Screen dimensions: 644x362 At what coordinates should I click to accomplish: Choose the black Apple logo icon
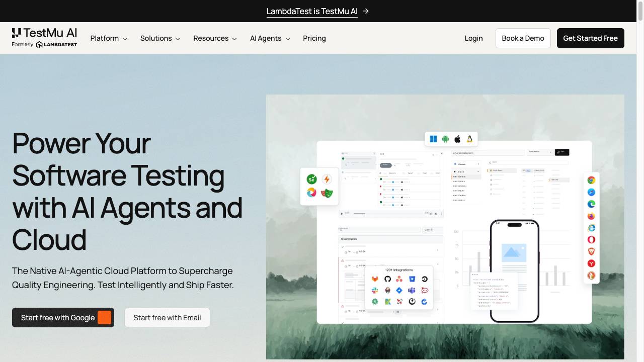457,139
